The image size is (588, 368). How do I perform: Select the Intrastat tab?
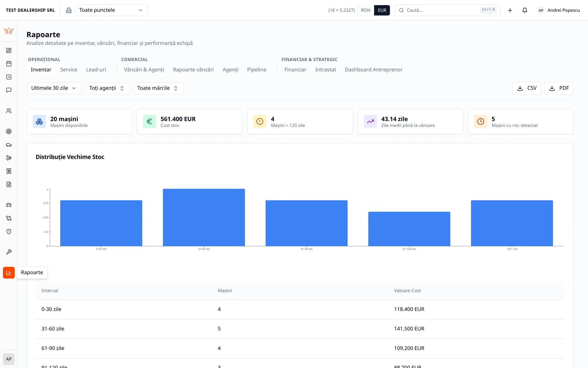point(325,70)
